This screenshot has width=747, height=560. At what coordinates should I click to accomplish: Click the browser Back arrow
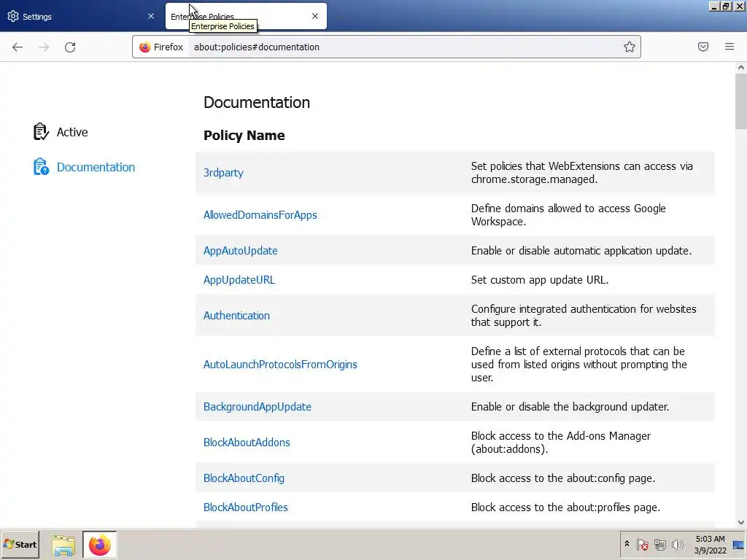[18, 47]
